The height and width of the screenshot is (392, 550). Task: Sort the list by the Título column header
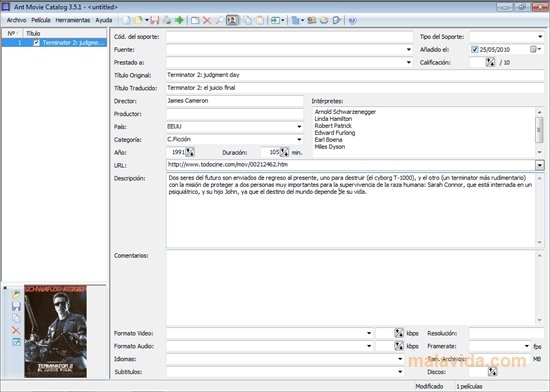pos(65,33)
